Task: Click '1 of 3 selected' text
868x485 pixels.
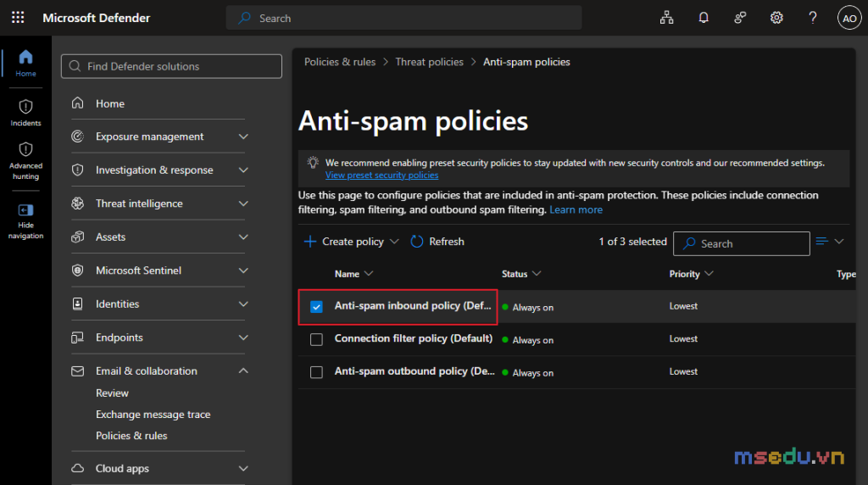Action: (x=632, y=242)
